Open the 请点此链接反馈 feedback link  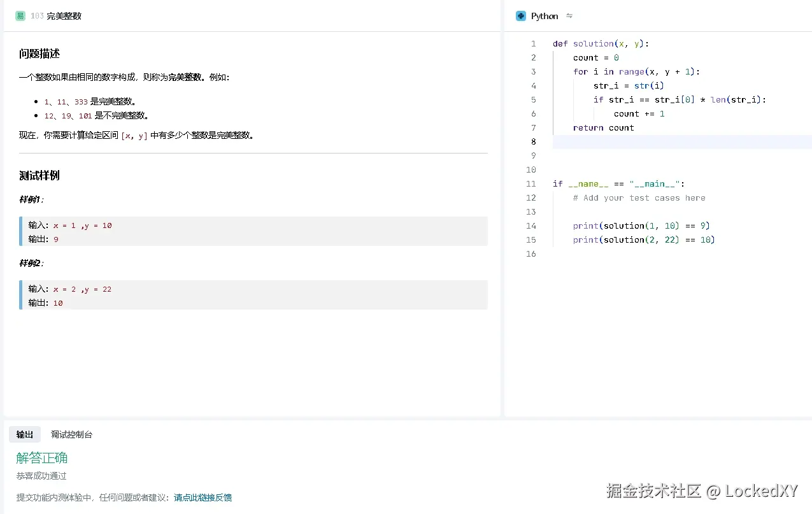click(x=202, y=497)
